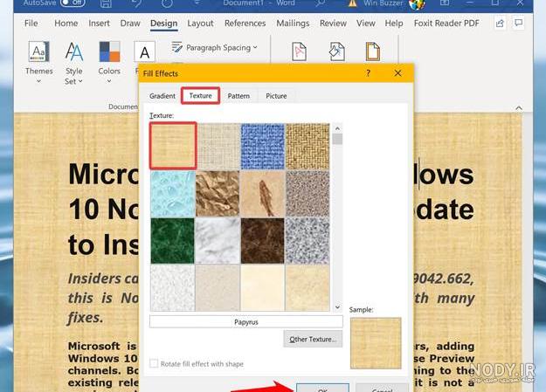Select the Design ribbon tab
The width and height of the screenshot is (546, 392).
(x=163, y=24)
